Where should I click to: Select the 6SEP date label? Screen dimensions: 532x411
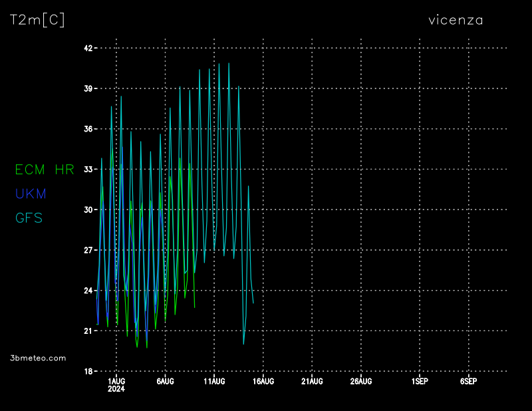[468, 381]
